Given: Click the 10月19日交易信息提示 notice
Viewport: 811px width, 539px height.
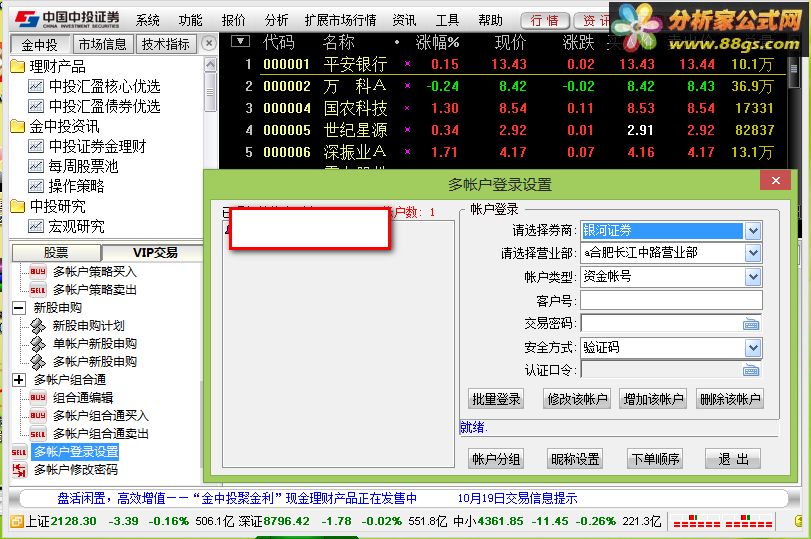Looking at the screenshot, I should 517,499.
